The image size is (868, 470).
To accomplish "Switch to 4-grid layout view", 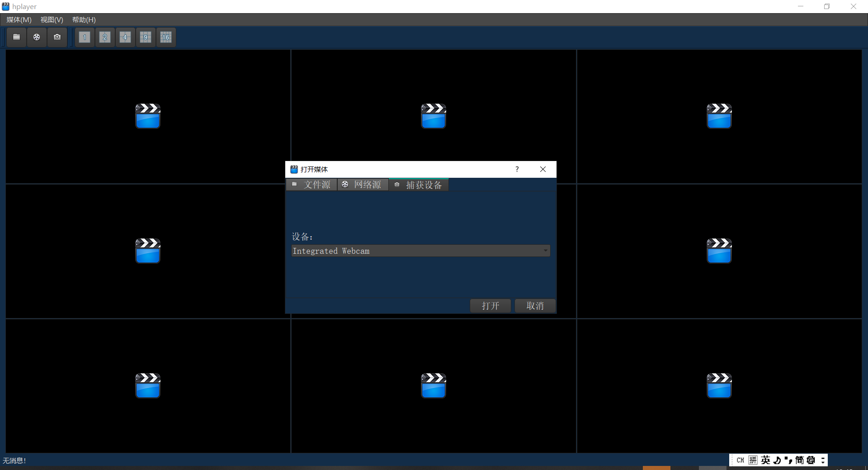I will pos(125,37).
